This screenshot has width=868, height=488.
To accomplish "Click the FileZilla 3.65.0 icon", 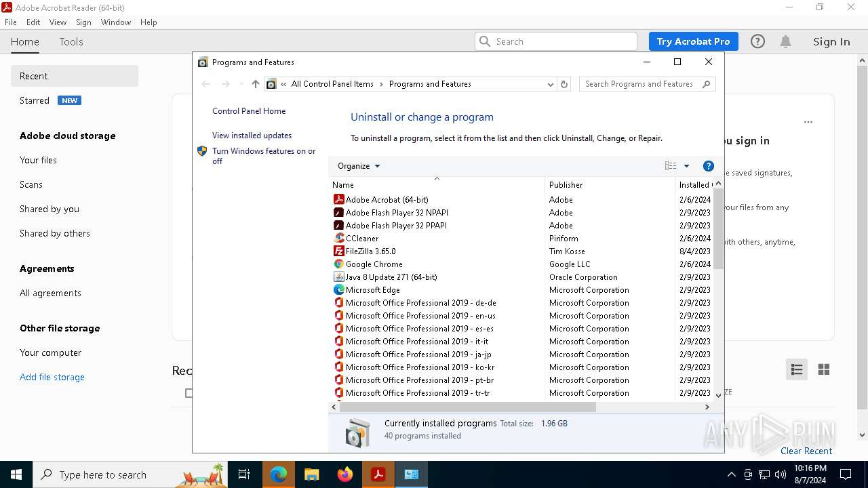I will [339, 251].
